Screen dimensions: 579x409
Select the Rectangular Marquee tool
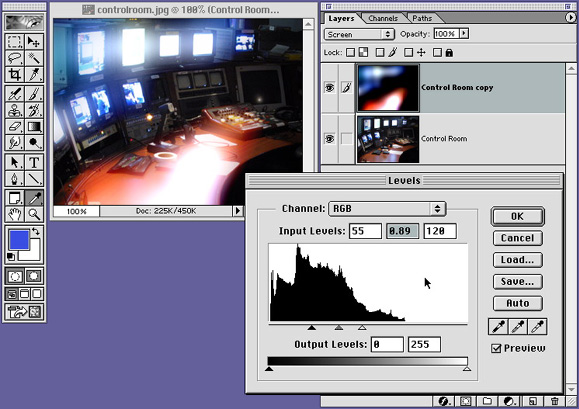[x=15, y=42]
